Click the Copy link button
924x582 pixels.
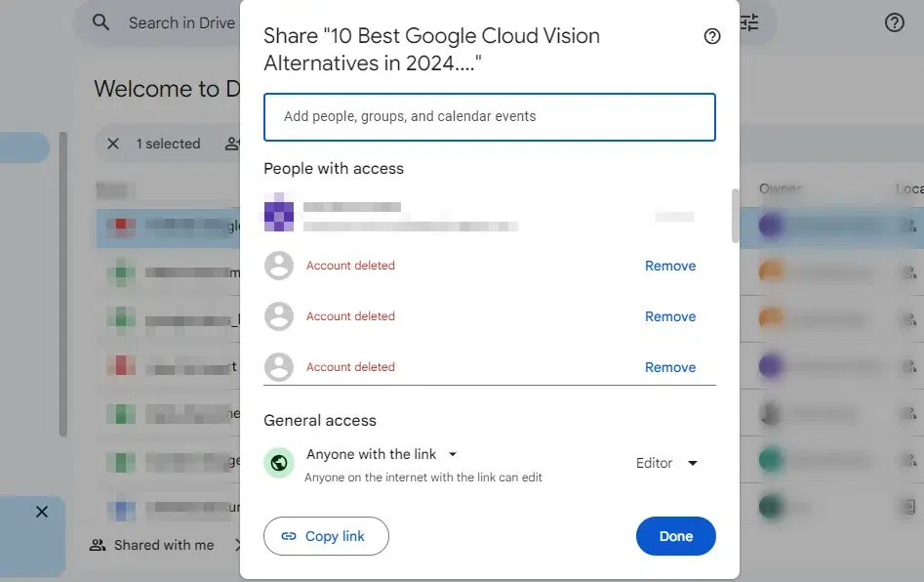(x=326, y=536)
